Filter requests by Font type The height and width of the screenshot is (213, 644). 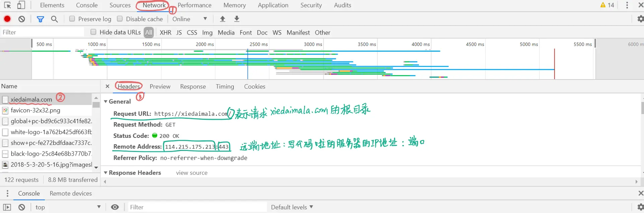246,33
